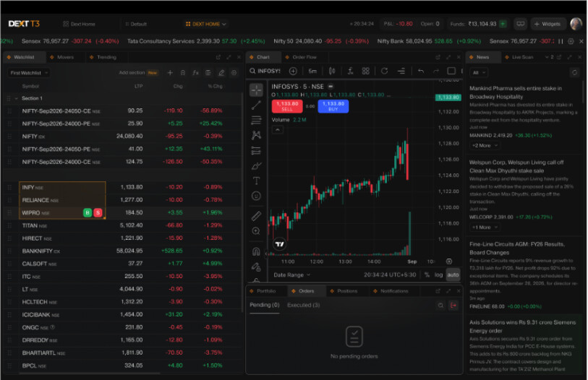This screenshot has height=380, width=588.
Task: Select the crosshair cursor tool in chart
Action: 257,90
